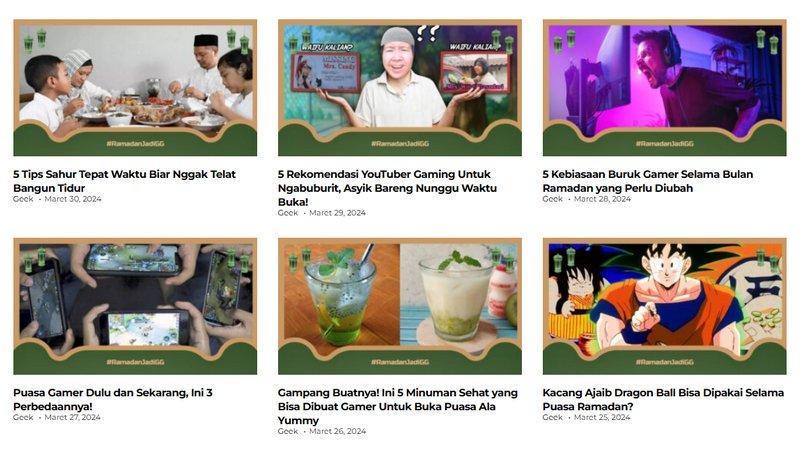Open the YouTuber gaming recommendation thumbnail
800x450 pixels.
click(399, 88)
